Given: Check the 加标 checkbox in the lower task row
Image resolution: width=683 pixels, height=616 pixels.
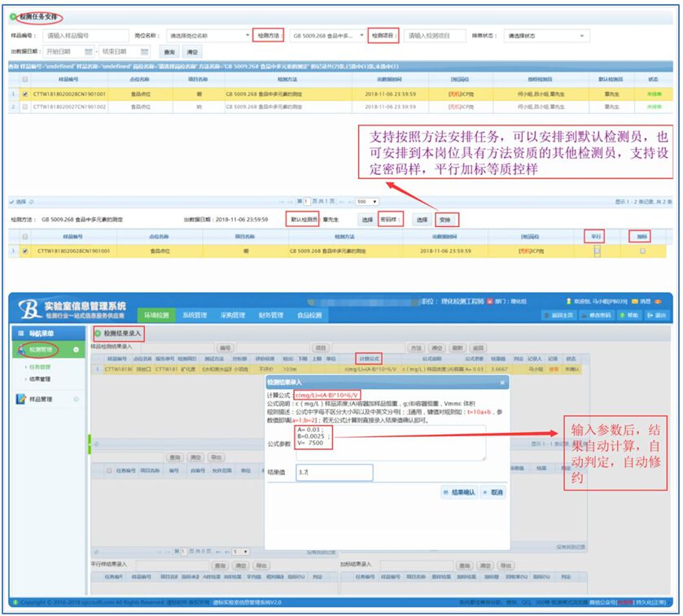Looking at the screenshot, I should tap(643, 251).
